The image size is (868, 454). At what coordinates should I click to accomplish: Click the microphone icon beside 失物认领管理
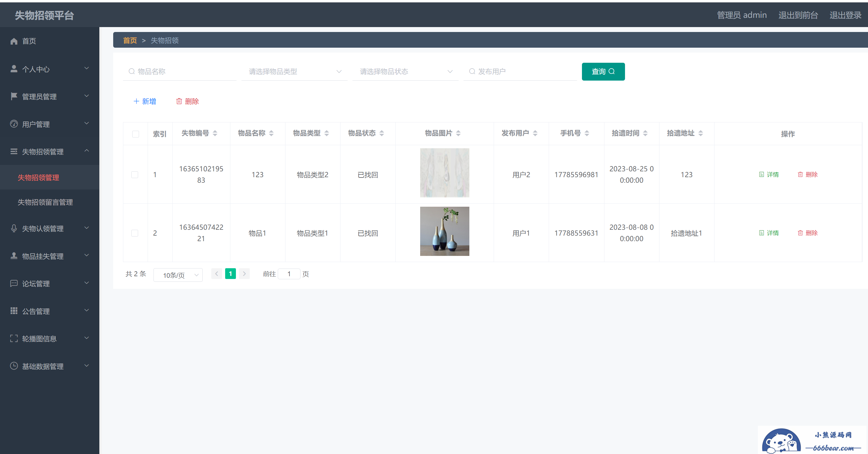(x=14, y=228)
